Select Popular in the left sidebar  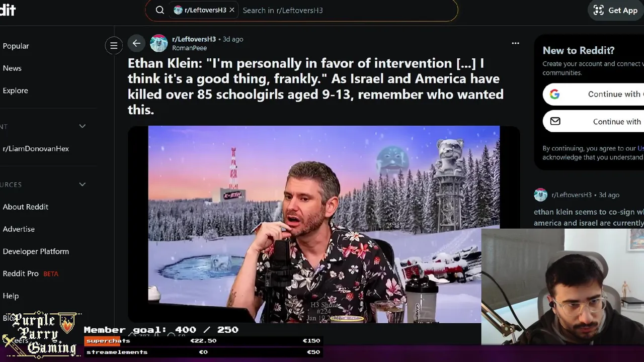click(x=16, y=46)
